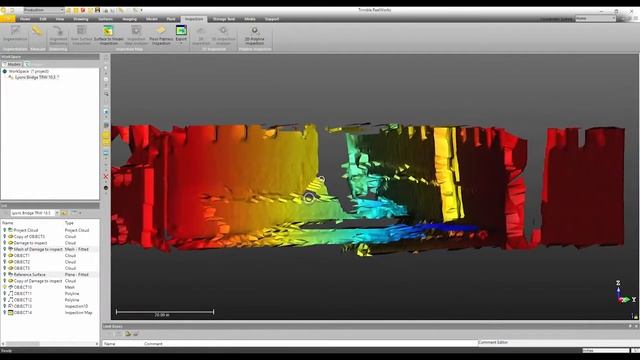
Task: Click the Trimble application logo button
Action: tap(8, 19)
